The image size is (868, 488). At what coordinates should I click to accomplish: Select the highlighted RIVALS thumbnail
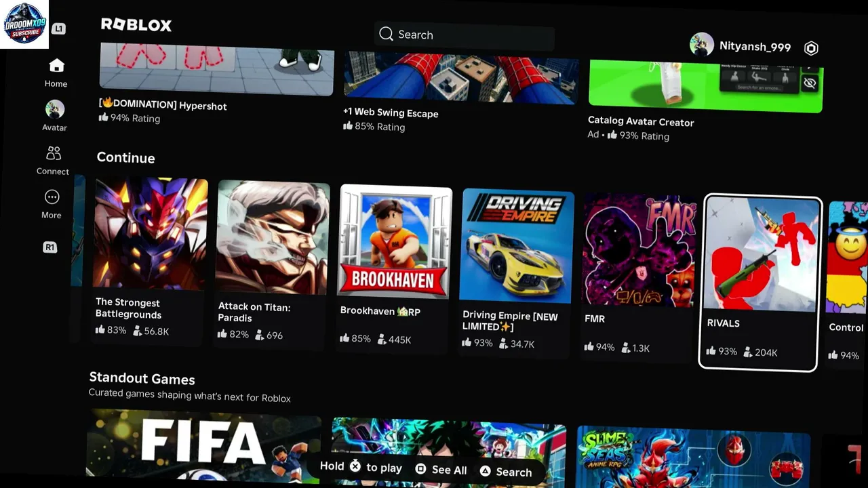pos(762,255)
